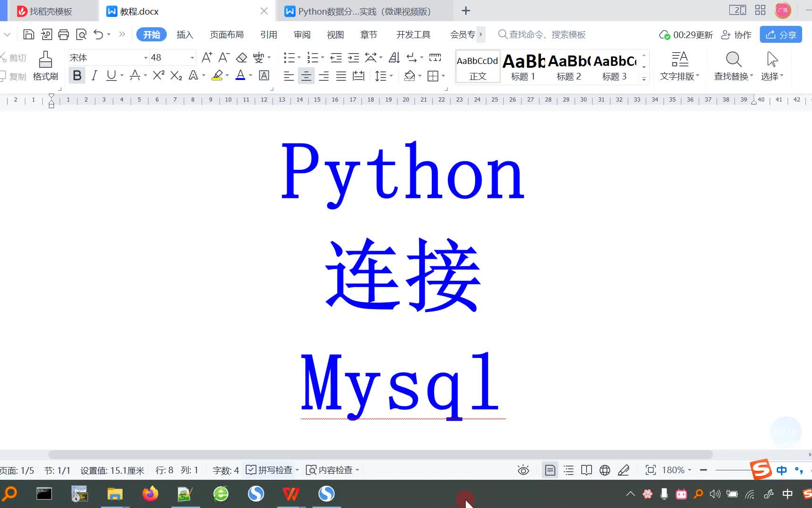812x508 pixels.
Task: Switch to outline view icon
Action: [x=569, y=470]
